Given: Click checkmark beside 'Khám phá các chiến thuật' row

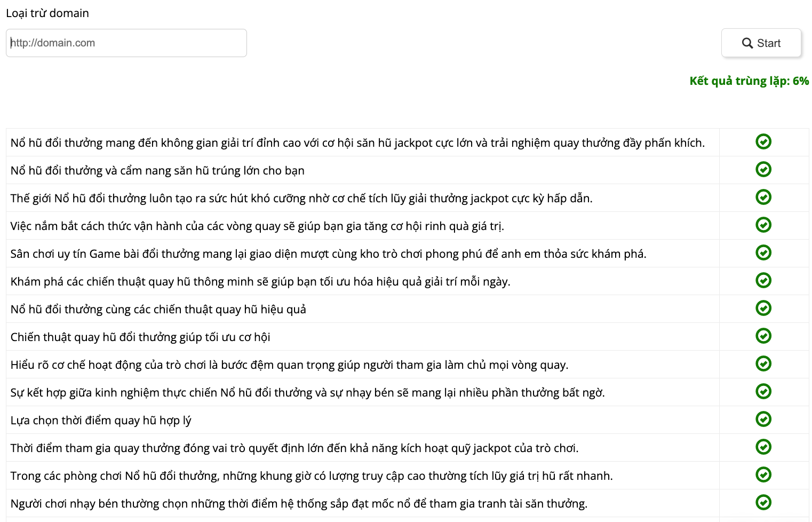Looking at the screenshot, I should [x=763, y=280].
